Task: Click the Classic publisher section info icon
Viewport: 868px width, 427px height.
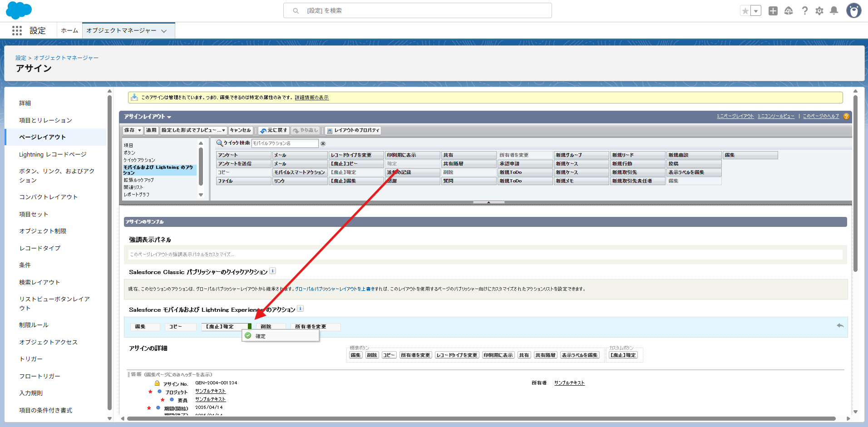Action: 273,271
